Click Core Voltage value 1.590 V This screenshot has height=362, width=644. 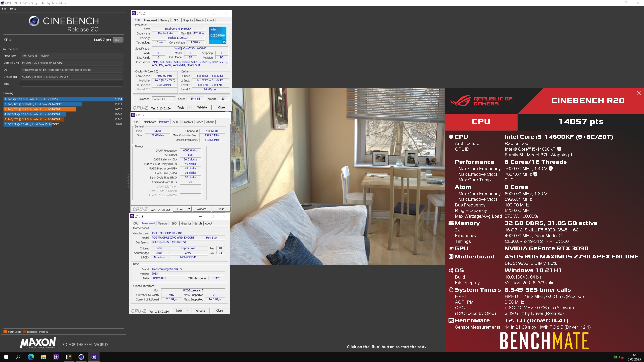pos(195,42)
